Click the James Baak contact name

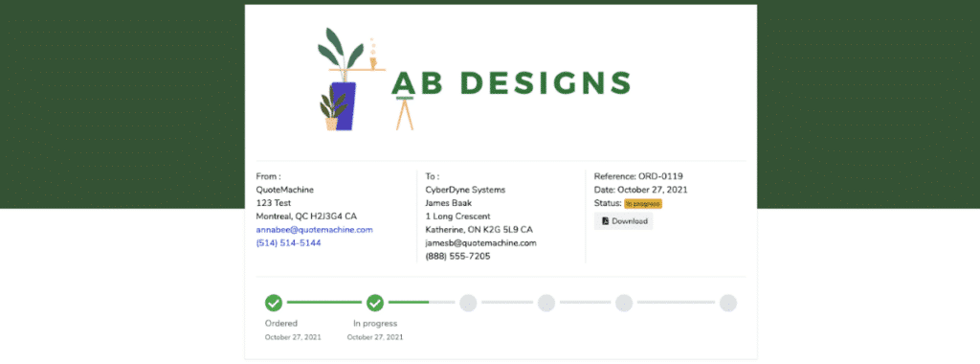click(448, 203)
